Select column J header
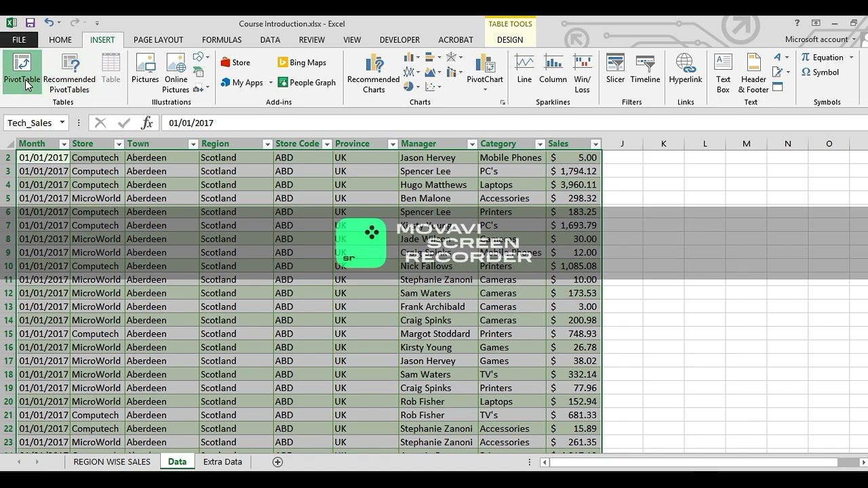This screenshot has width=868, height=488. [x=622, y=144]
